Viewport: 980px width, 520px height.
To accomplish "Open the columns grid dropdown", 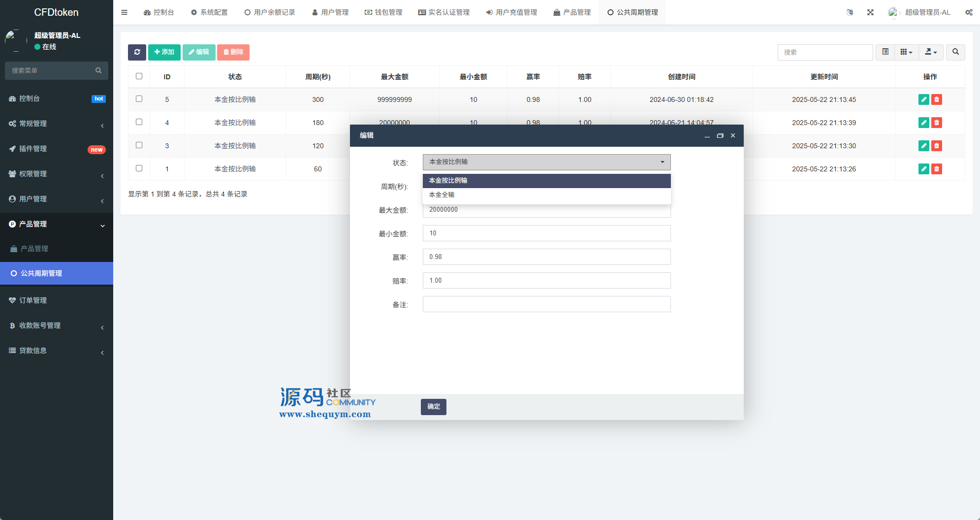I will (x=906, y=52).
